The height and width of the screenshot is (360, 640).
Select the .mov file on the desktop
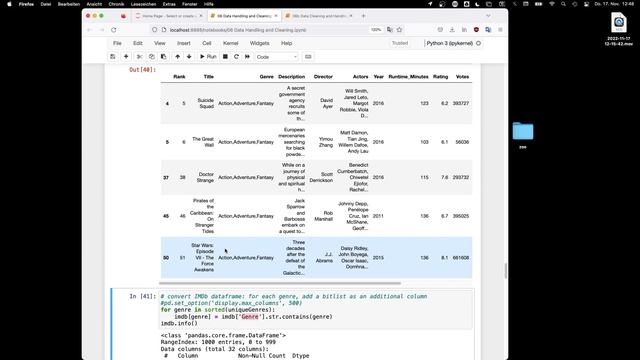coord(619,29)
